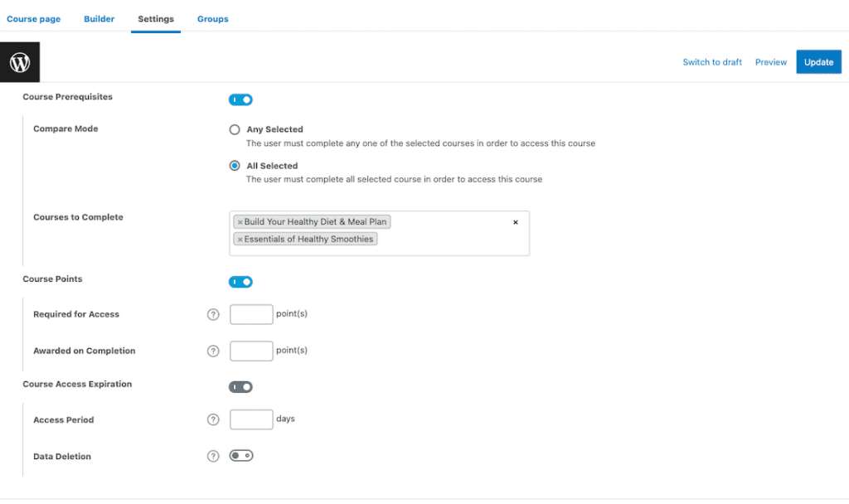Screen dimensions: 849x504
Task: Switch to the Builder tab
Action: point(99,18)
